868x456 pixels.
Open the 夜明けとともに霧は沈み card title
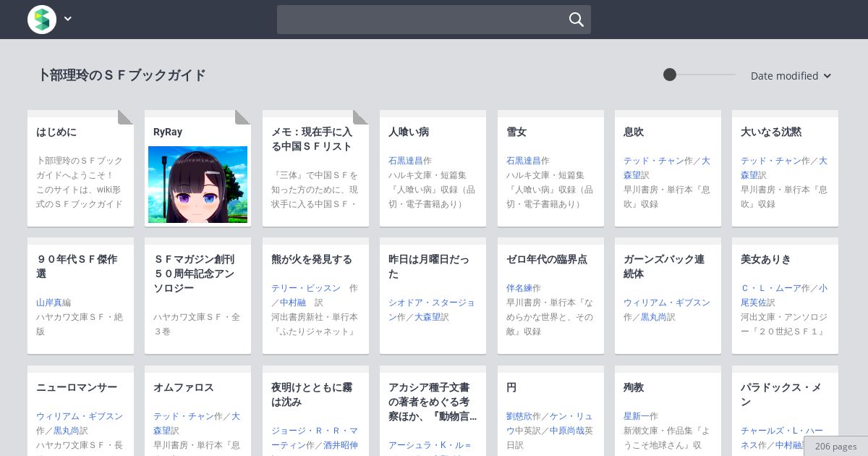point(312,394)
